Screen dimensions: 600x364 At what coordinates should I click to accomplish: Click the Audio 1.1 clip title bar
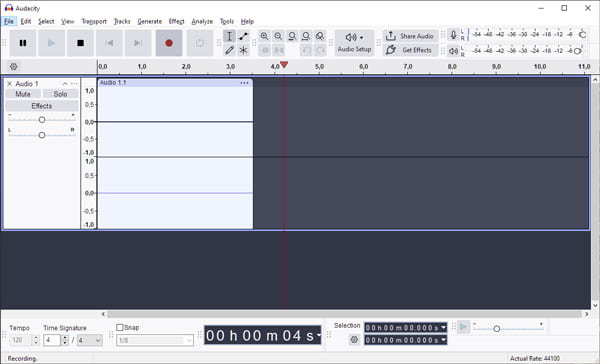click(x=175, y=83)
